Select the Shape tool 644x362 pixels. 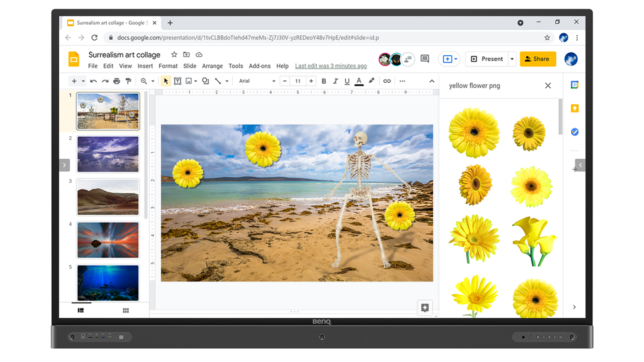coord(205,81)
